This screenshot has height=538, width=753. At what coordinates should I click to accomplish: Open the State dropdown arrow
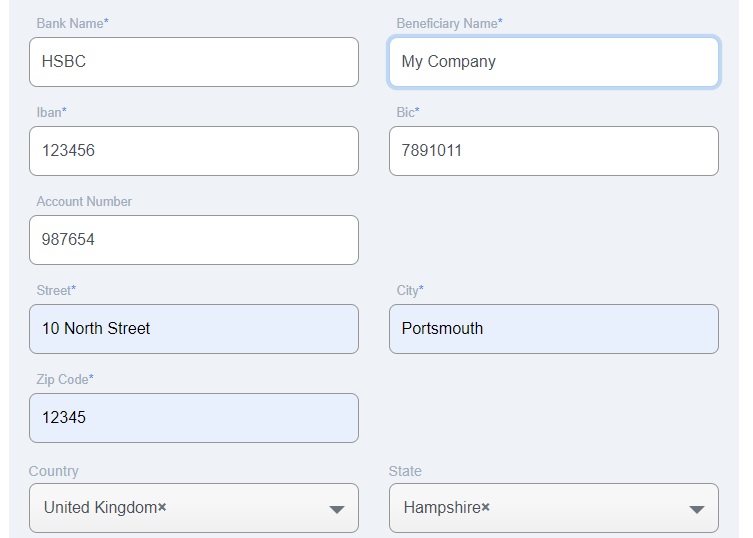tap(697, 510)
